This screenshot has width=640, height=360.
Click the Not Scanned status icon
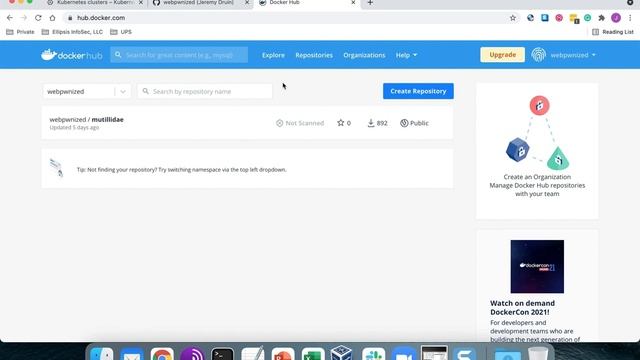pyautogui.click(x=280, y=123)
